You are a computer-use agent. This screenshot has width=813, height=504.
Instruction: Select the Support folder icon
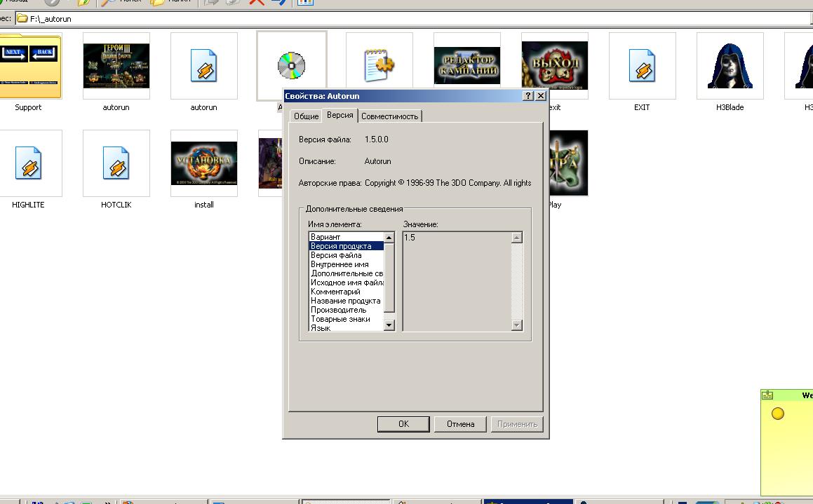tap(30, 67)
